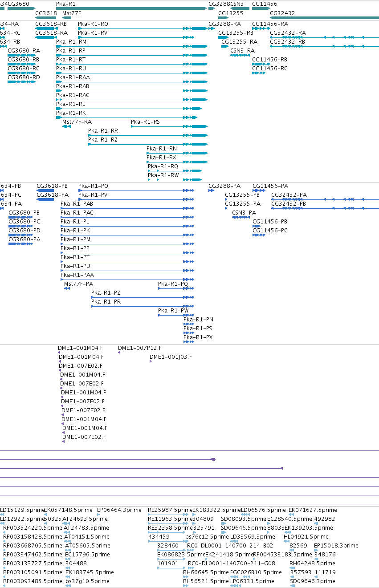Viewport: 379px width, 588px height.
Task: Open transcript CSN3-RA
Action: (x=243, y=51)
